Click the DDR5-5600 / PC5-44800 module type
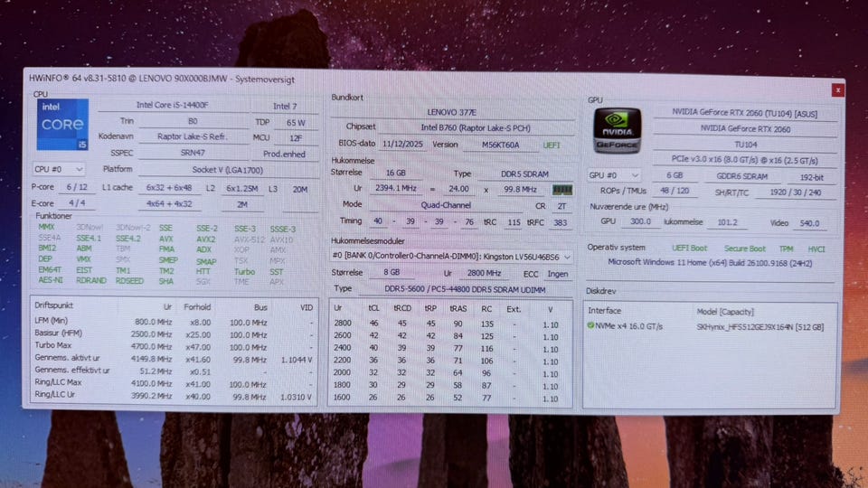 (465, 289)
